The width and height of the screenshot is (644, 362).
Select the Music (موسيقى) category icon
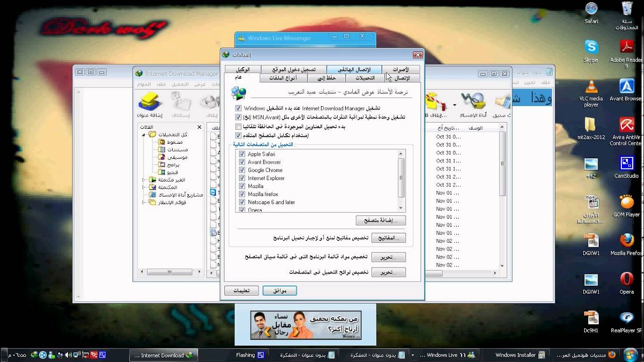click(x=162, y=157)
